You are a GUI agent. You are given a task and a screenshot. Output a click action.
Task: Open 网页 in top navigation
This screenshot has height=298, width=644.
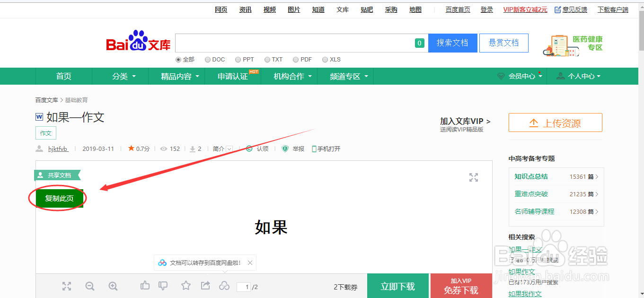(x=221, y=9)
